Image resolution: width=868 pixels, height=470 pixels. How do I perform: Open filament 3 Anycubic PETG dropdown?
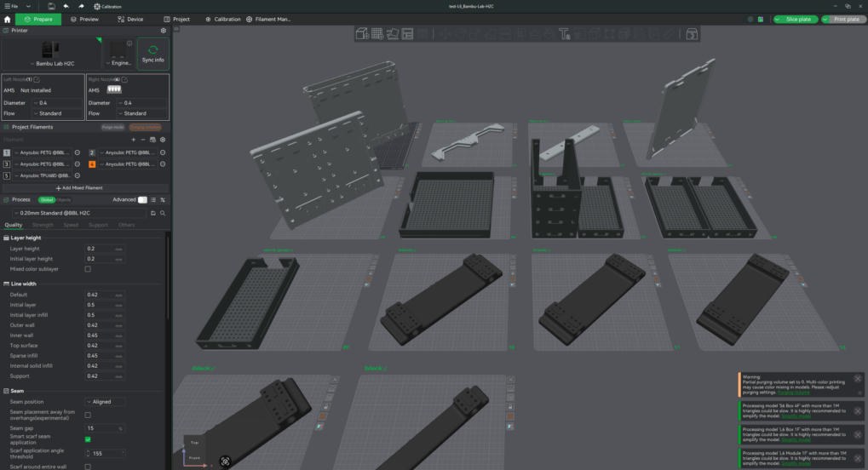click(43, 163)
